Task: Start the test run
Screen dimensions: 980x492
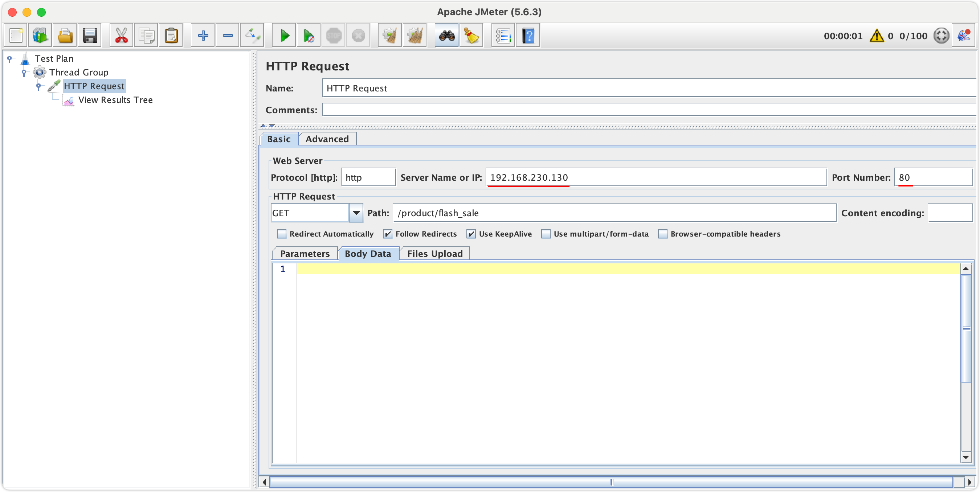Action: point(284,35)
